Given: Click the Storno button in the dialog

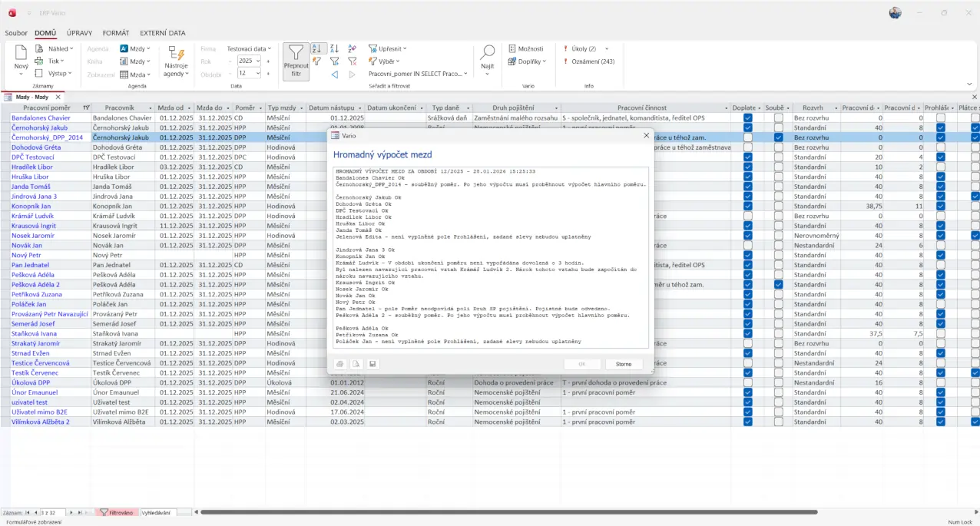Looking at the screenshot, I should pyautogui.click(x=624, y=364).
